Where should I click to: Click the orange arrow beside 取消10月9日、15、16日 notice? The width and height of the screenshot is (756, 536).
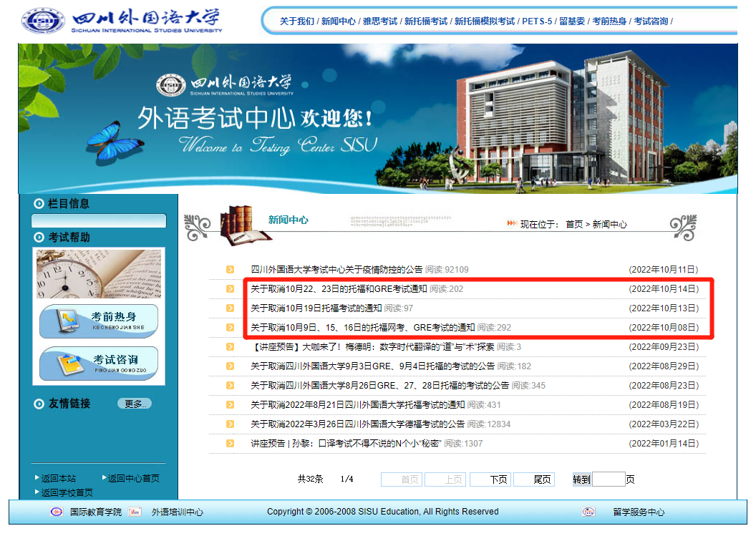click(230, 327)
